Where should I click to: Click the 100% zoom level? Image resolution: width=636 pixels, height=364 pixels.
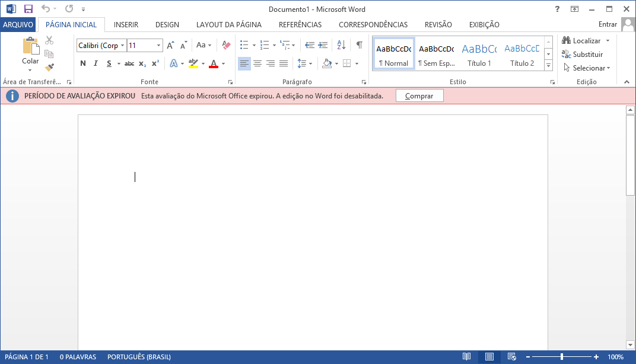click(x=615, y=357)
